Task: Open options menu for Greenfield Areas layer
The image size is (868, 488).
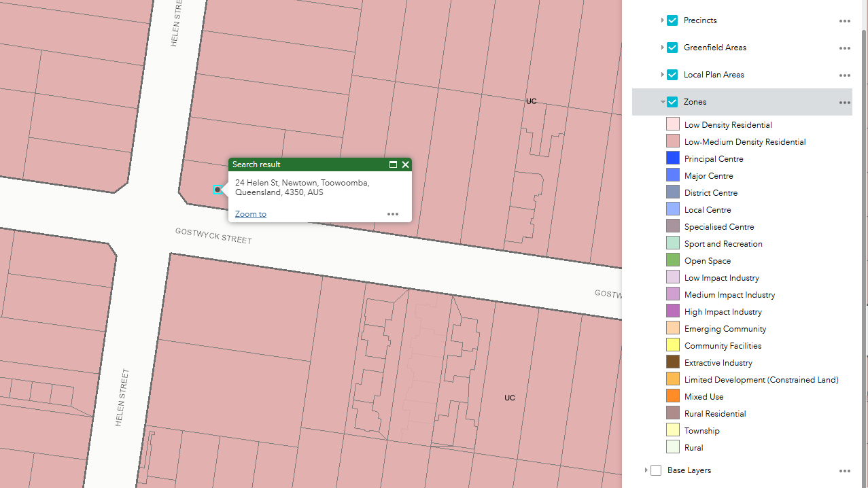Action: click(x=844, y=48)
